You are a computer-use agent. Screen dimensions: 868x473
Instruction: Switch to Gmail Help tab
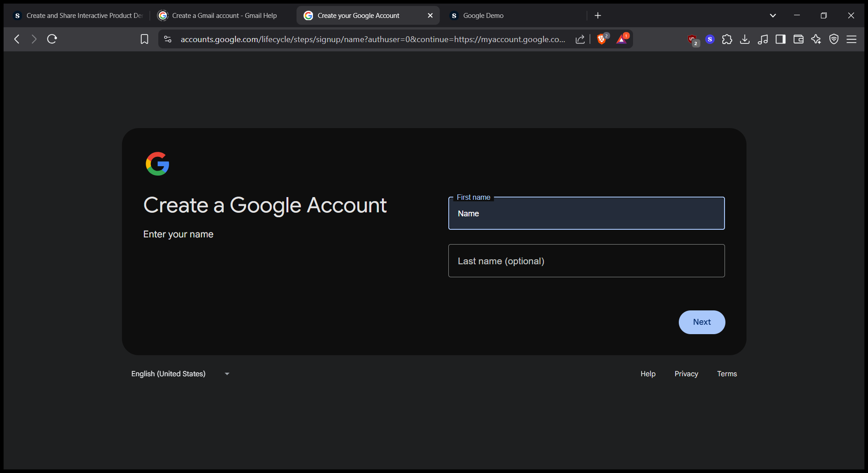(x=222, y=16)
